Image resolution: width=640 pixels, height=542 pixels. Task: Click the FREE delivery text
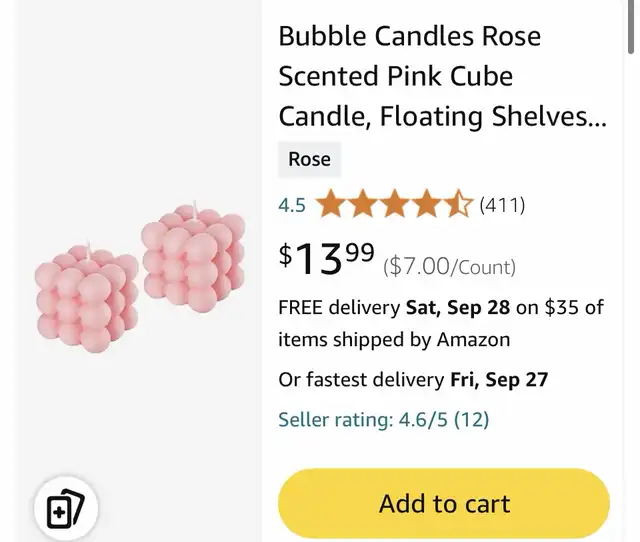[339, 307]
